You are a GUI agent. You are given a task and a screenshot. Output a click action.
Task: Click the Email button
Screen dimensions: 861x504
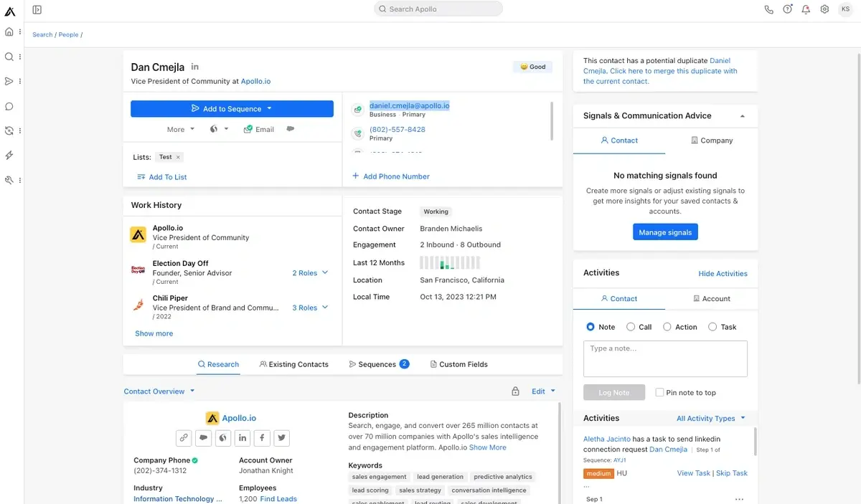[x=258, y=130]
